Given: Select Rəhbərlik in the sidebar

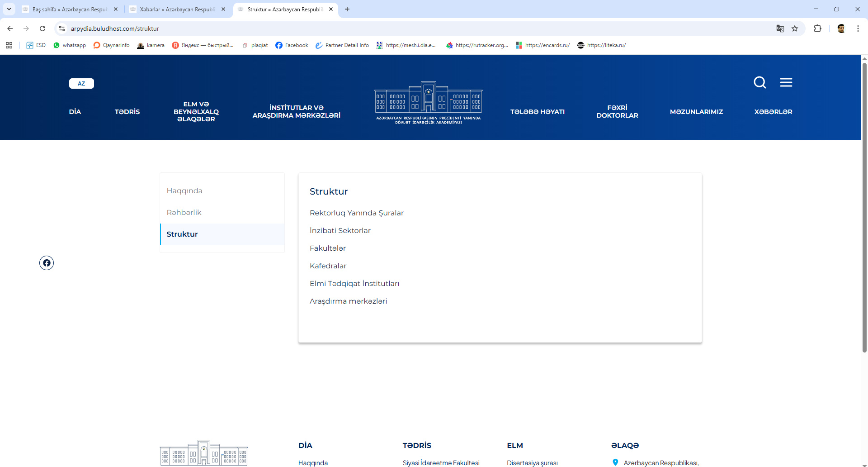Looking at the screenshot, I should [184, 212].
